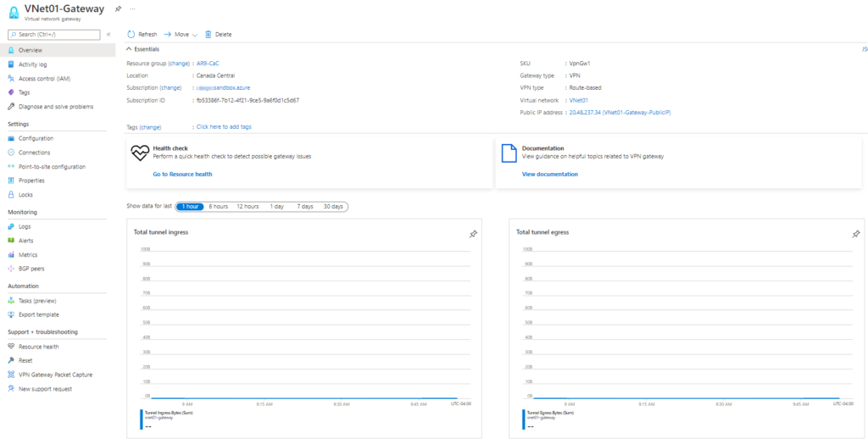Select the 12 hours time range

pos(248,207)
